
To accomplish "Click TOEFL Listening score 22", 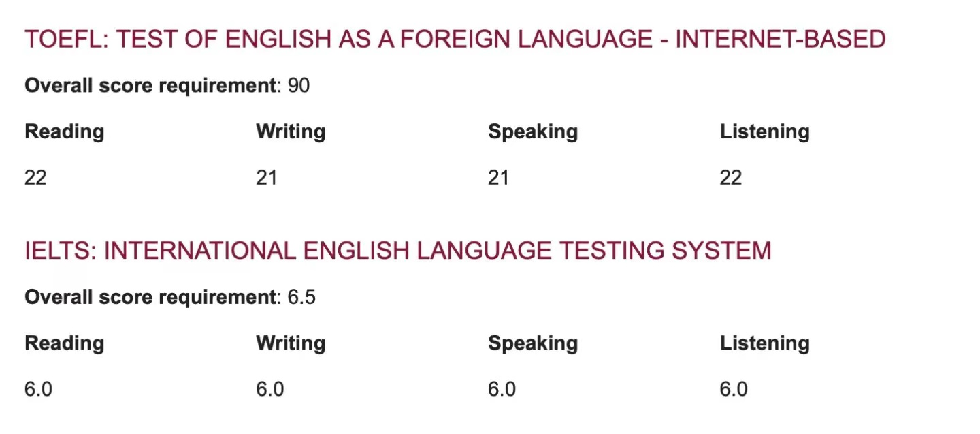I will tap(731, 178).
